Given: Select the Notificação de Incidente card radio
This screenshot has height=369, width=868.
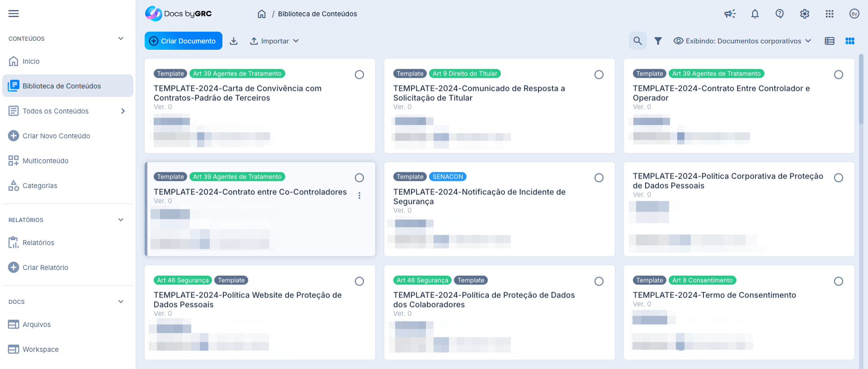Looking at the screenshot, I should (599, 178).
